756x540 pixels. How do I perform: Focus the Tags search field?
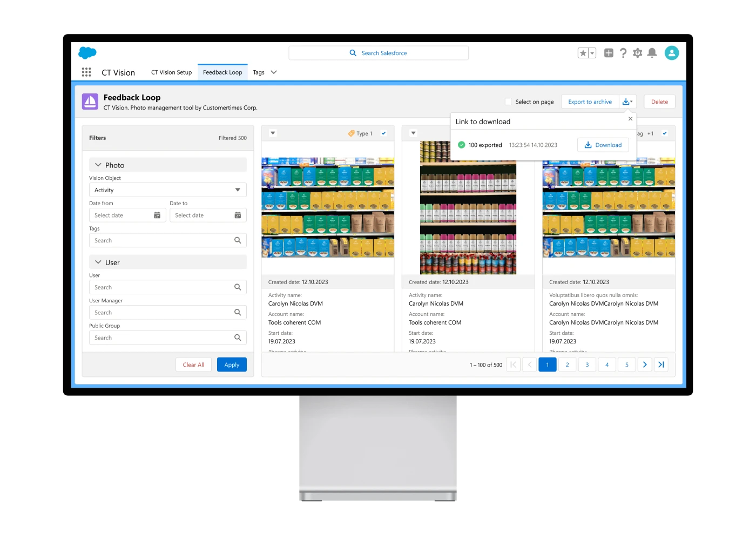168,240
